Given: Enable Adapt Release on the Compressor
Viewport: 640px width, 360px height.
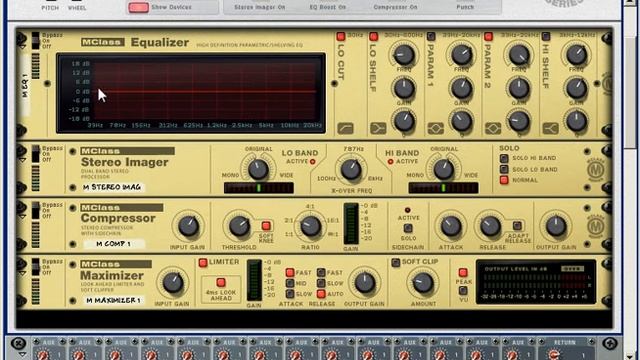Looking at the screenshot, I should click(x=517, y=225).
